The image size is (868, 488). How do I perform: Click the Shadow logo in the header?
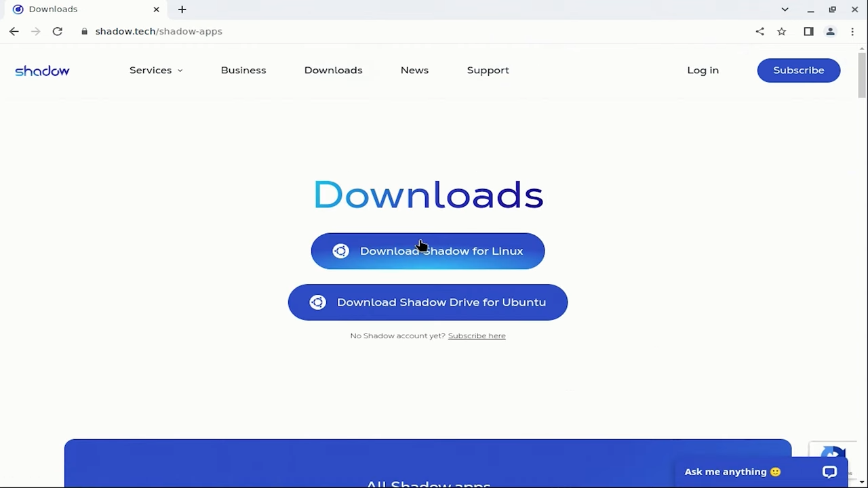42,70
